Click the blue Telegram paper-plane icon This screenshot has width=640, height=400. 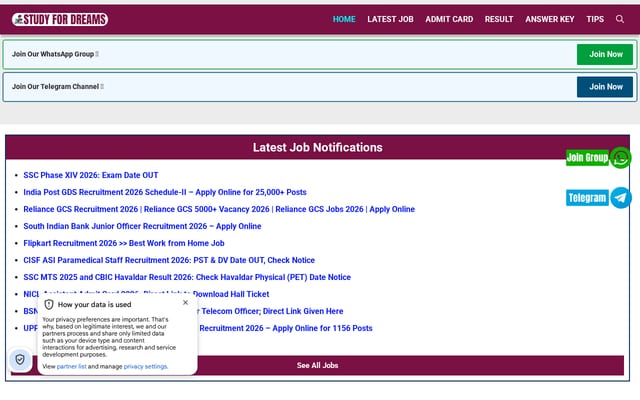(620, 198)
